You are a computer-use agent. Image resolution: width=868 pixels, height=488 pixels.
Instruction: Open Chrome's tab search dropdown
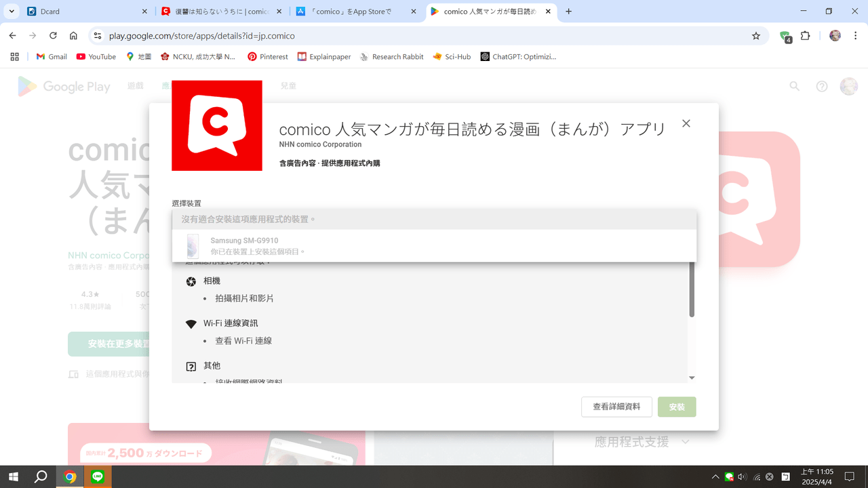(12, 12)
